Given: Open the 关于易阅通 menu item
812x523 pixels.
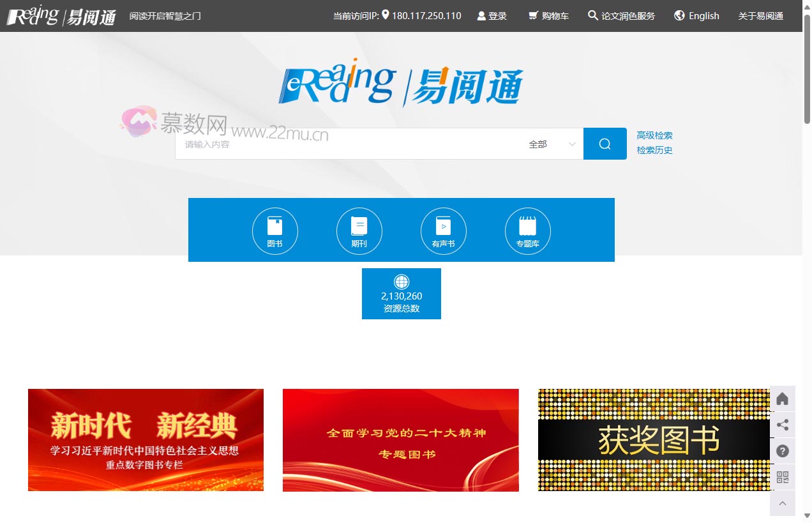Looking at the screenshot, I should point(760,15).
